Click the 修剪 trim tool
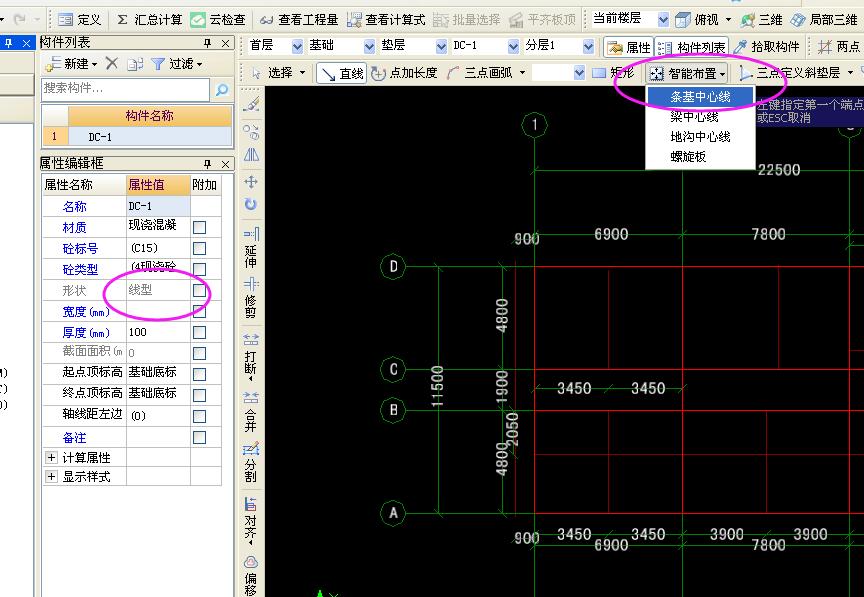864x597 pixels. (251, 298)
